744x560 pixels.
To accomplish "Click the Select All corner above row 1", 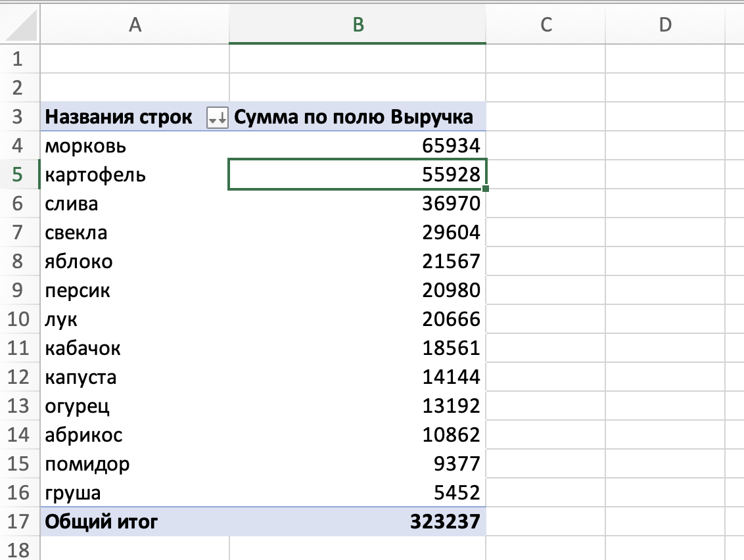I will coord(19,24).
